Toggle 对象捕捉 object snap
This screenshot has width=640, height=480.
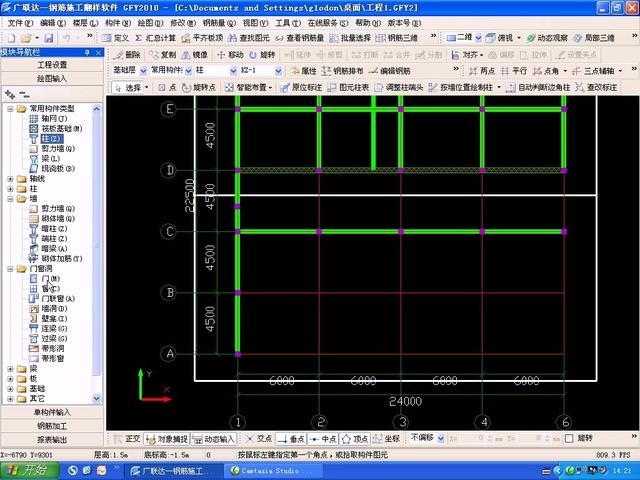tap(167, 439)
